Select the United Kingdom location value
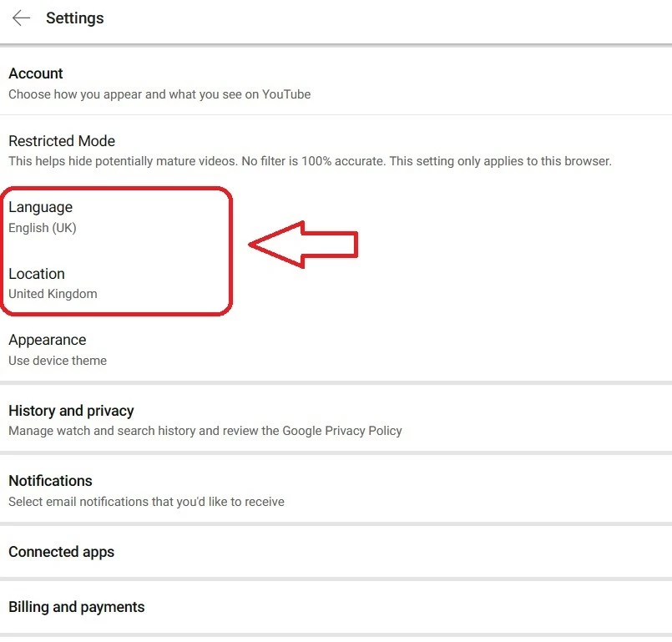Image resolution: width=672 pixels, height=642 pixels. (x=53, y=294)
